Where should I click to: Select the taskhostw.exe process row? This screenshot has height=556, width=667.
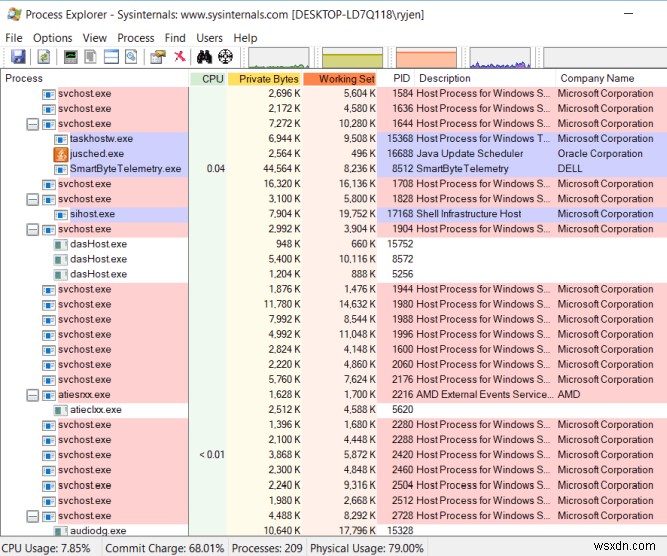pos(334,139)
